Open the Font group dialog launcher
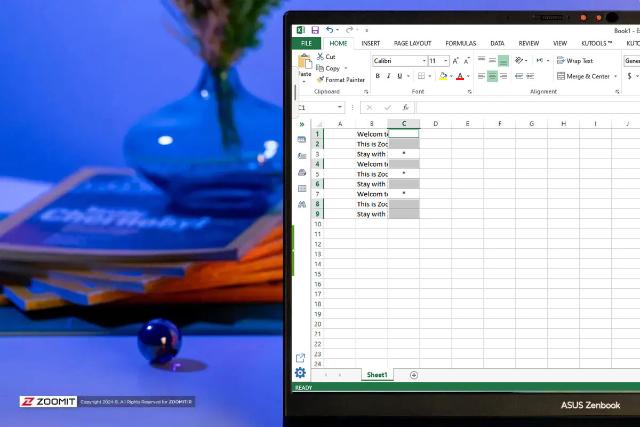 (469, 92)
